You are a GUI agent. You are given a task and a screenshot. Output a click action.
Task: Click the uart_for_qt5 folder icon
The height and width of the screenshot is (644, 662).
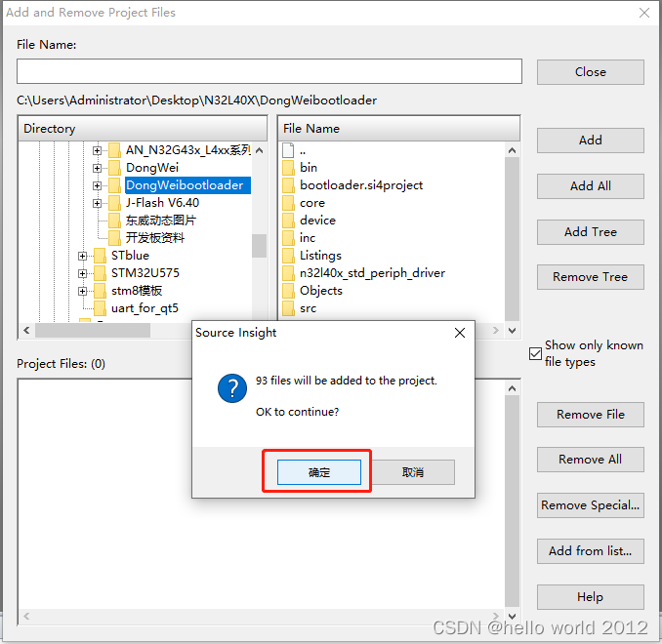pyautogui.click(x=100, y=308)
